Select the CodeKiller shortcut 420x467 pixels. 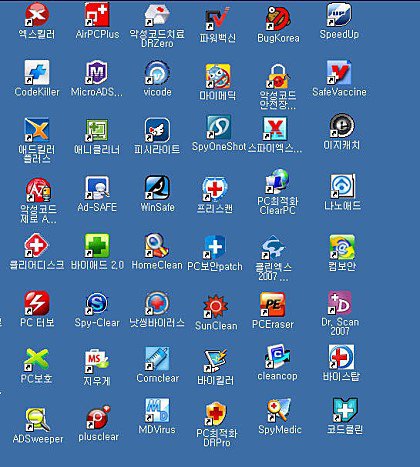point(37,72)
